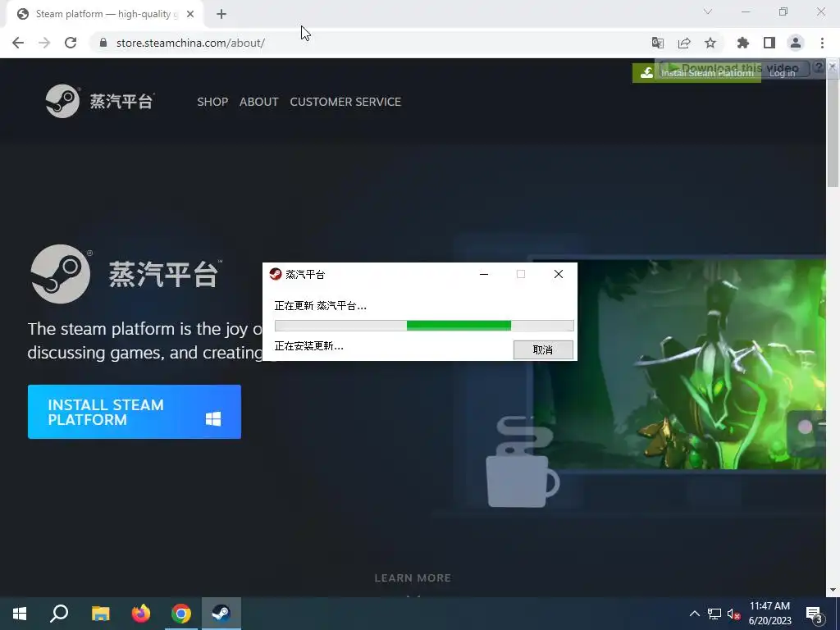840x630 pixels.
Task: Open the taskbar clock and date
Action: pos(769,614)
